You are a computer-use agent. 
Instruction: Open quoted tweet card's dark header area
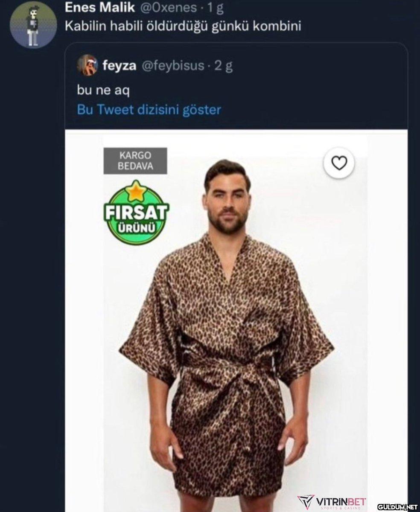coord(236,86)
